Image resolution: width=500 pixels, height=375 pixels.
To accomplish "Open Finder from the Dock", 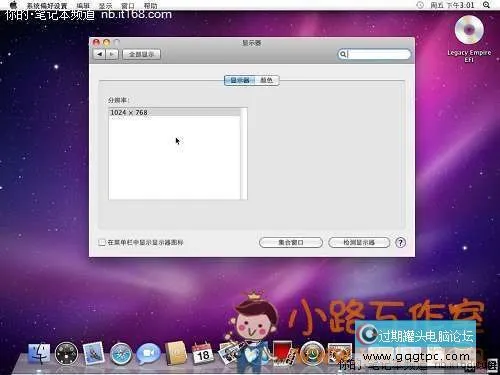I will (39, 354).
